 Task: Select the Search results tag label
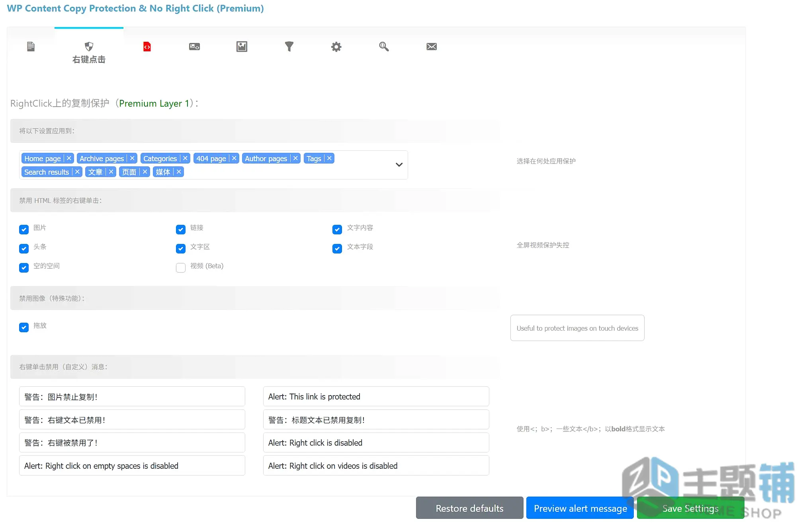coord(47,172)
